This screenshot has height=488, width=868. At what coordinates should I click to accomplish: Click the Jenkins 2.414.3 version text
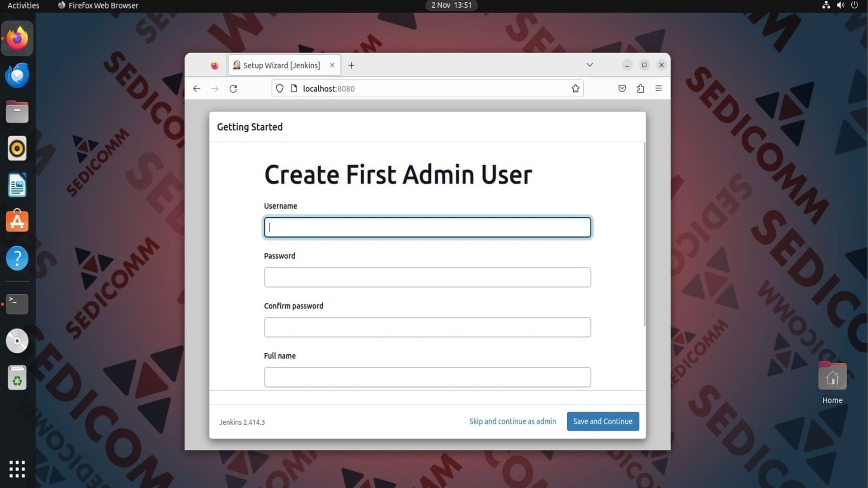(242, 422)
